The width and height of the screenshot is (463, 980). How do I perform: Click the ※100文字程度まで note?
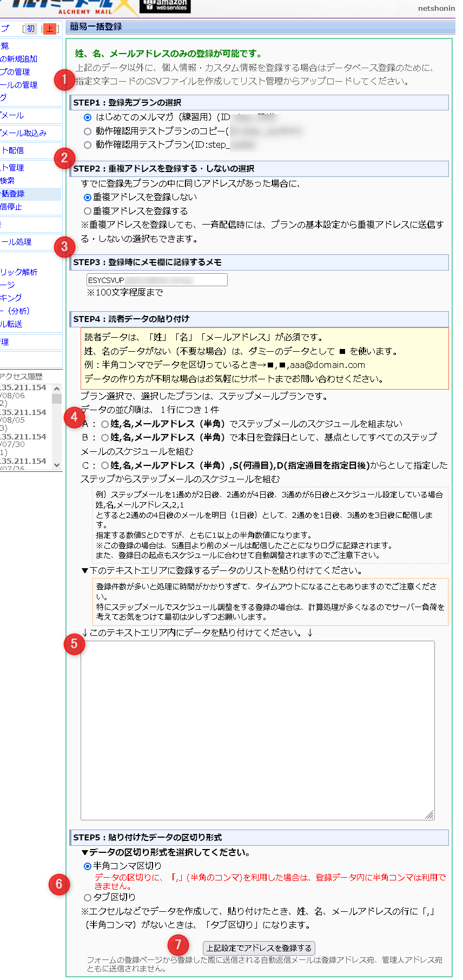pyautogui.click(x=125, y=293)
